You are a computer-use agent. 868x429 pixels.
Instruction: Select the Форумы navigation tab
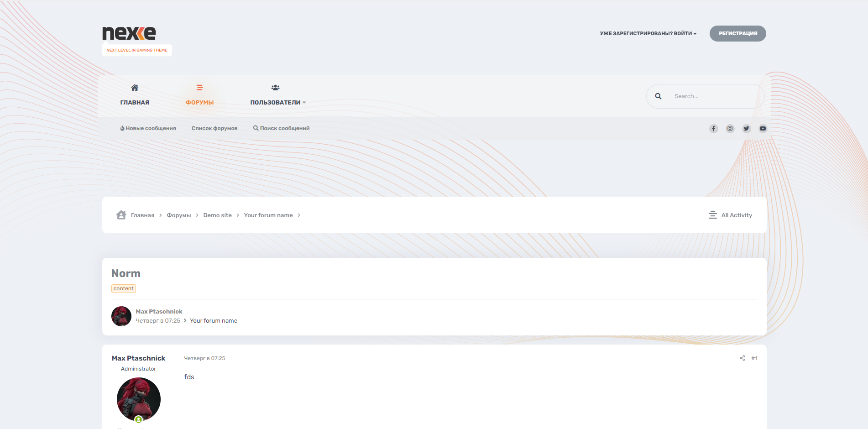coord(199,95)
